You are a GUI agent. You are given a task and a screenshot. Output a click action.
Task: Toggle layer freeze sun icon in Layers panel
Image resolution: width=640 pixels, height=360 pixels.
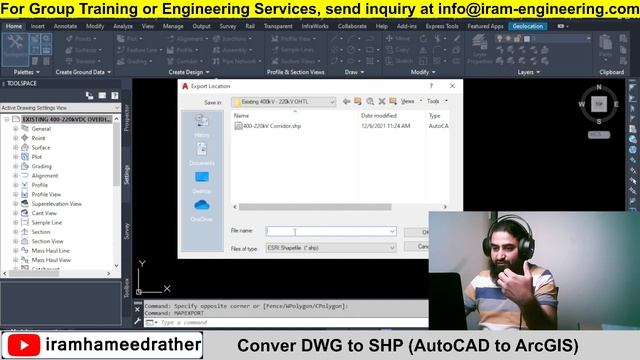(x=508, y=39)
